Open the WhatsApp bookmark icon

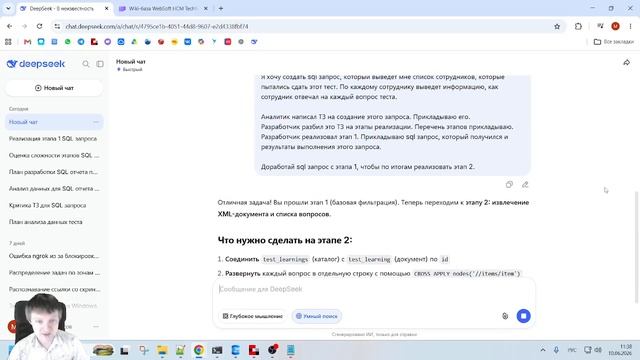68,42
